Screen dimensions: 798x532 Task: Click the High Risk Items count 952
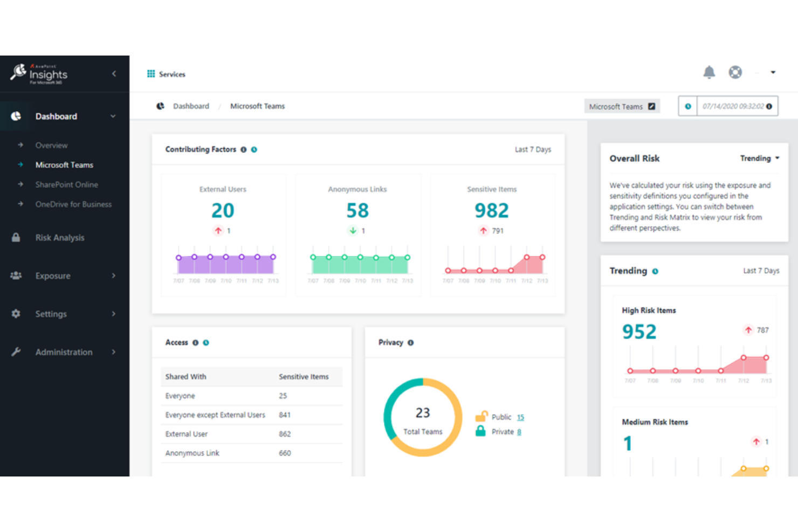tap(639, 331)
